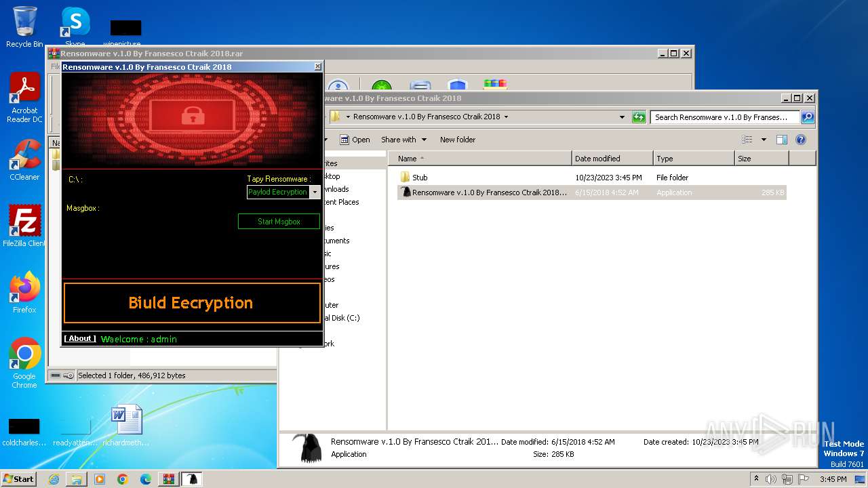Expand Rensomware path breadcrumb arrow
868x488 pixels.
click(x=506, y=117)
